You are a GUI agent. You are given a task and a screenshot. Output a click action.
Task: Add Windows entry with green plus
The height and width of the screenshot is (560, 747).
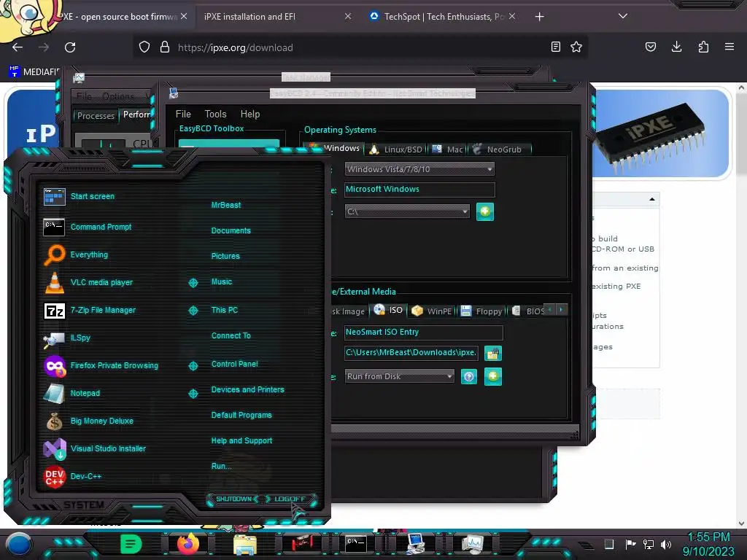point(485,212)
